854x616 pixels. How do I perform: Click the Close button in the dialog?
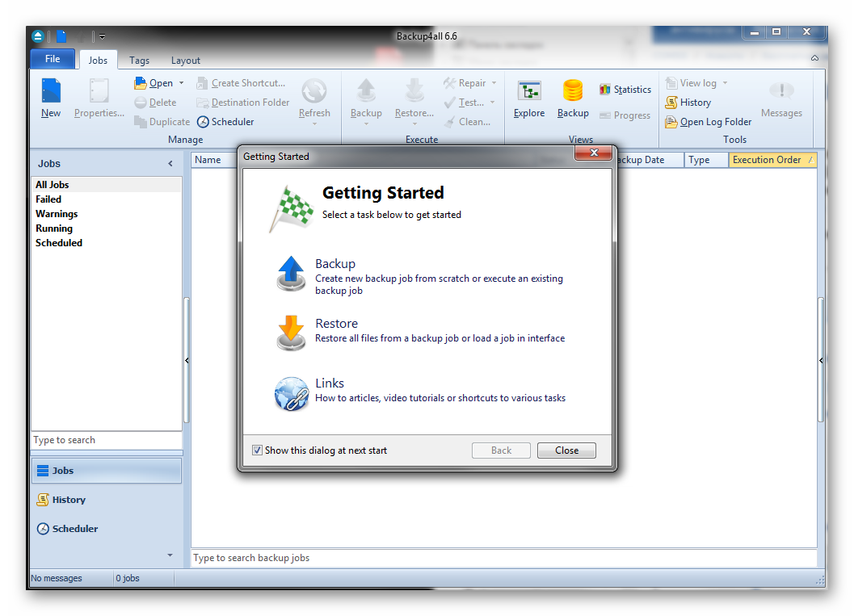(566, 450)
